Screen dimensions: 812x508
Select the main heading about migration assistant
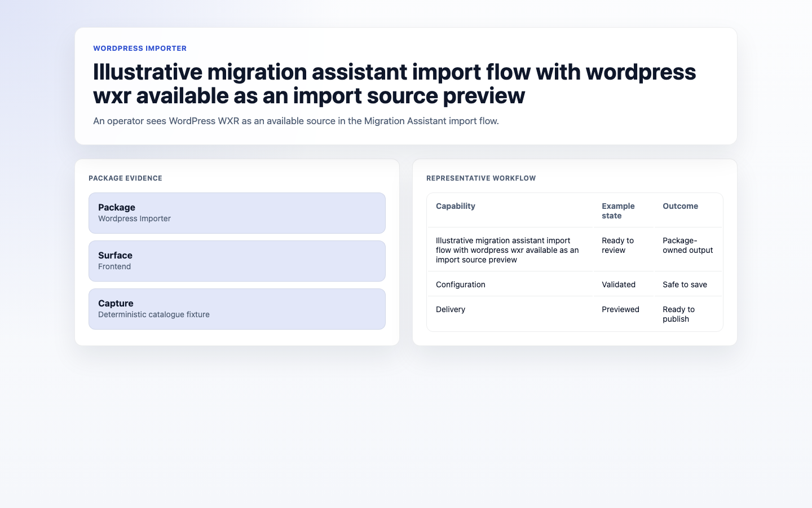(x=395, y=84)
